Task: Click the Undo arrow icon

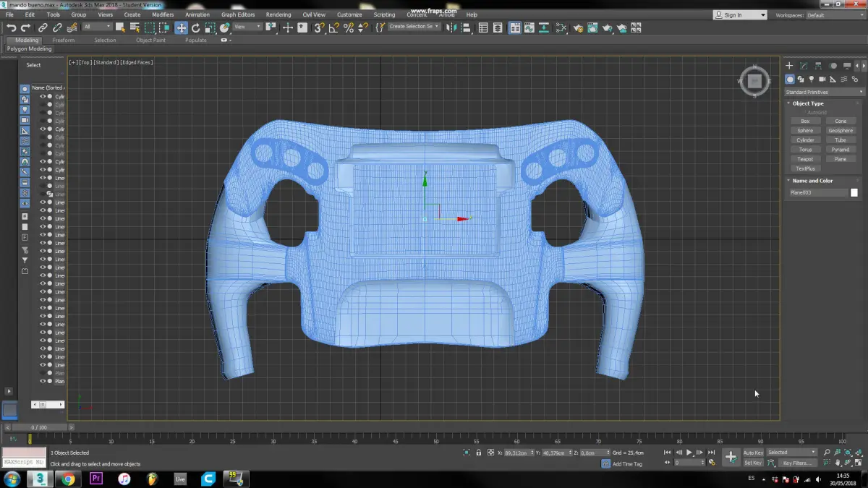Action: pos(12,27)
